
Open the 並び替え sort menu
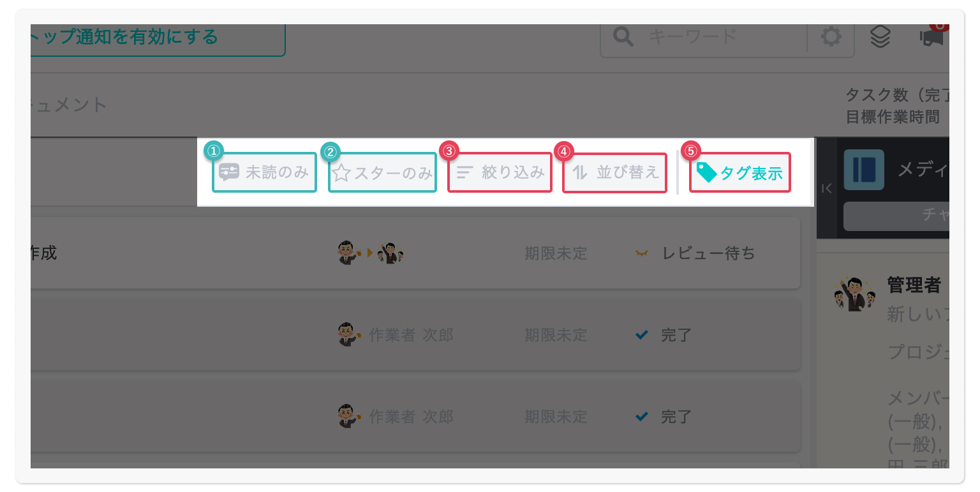coord(615,172)
